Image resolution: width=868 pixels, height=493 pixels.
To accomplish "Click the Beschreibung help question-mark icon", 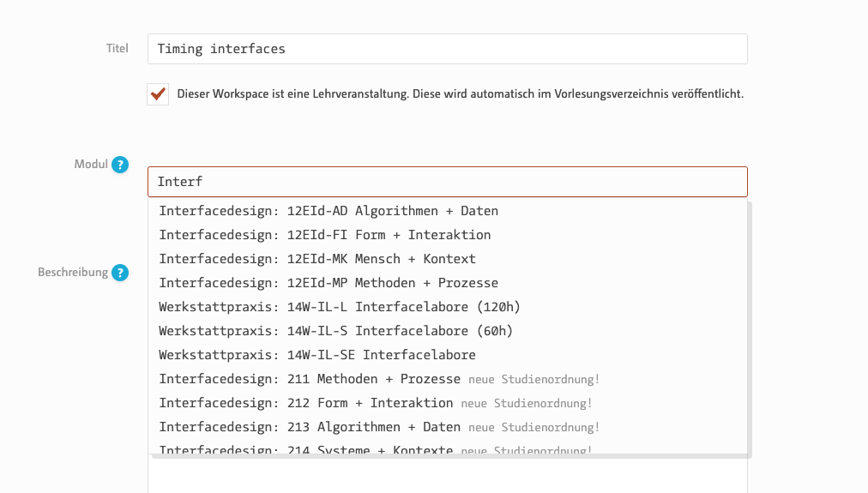I will coord(120,273).
